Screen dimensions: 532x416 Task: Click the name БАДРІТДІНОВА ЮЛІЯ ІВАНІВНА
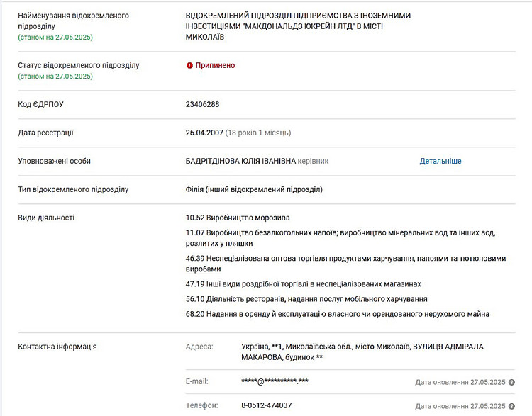240,161
